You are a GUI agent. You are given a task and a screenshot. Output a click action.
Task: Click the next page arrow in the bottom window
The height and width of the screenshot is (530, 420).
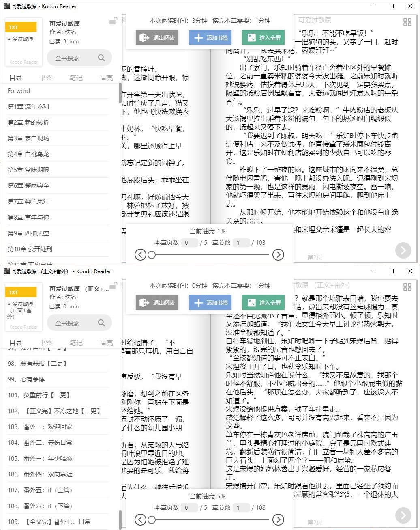[x=403, y=515]
